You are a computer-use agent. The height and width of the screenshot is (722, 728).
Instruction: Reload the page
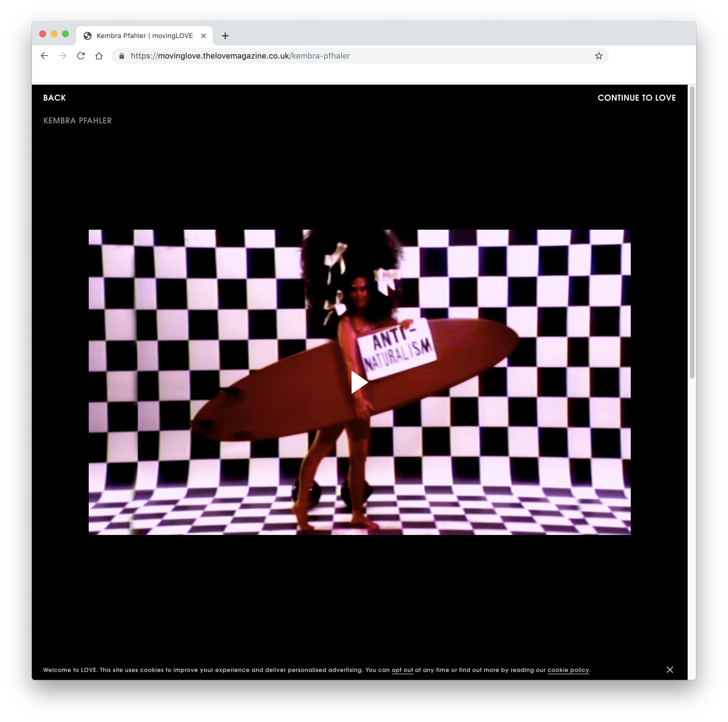[x=81, y=56]
